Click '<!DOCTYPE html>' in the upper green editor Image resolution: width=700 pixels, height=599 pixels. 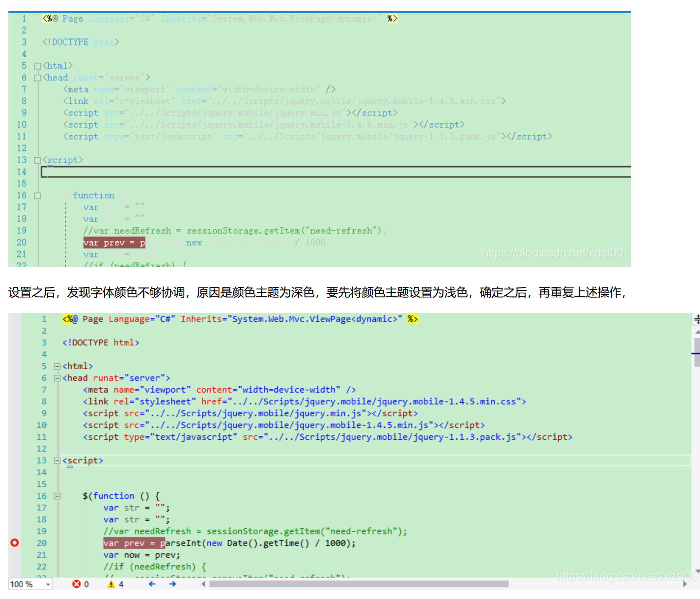click(x=81, y=42)
